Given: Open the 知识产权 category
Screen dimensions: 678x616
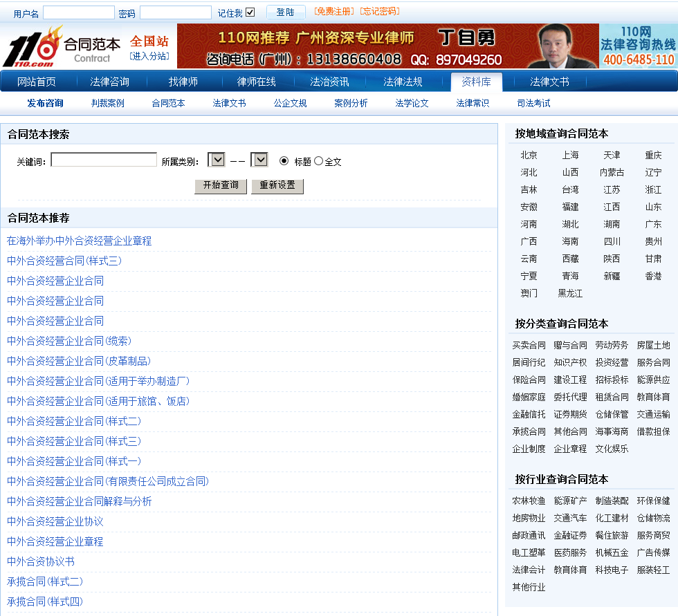Looking at the screenshot, I should tap(570, 362).
